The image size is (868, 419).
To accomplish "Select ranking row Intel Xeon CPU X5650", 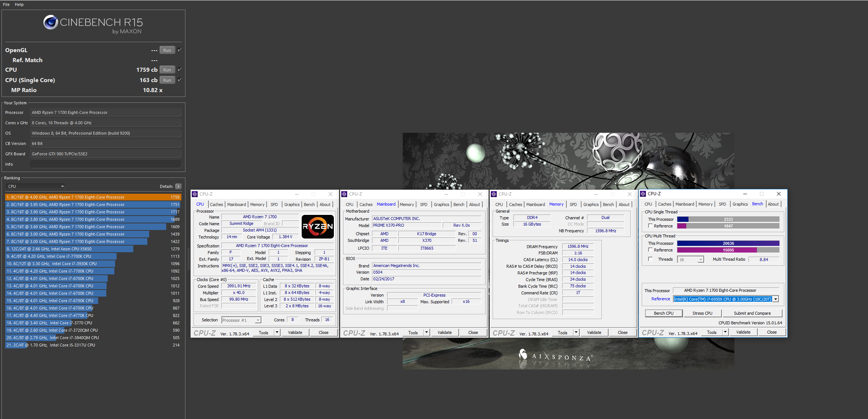I will click(x=93, y=249).
